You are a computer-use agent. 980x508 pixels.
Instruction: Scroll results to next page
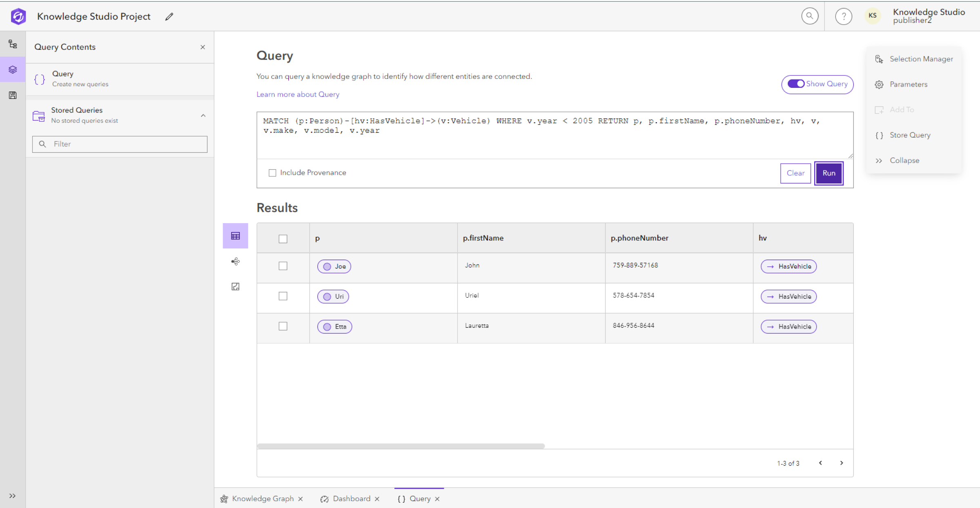842,463
